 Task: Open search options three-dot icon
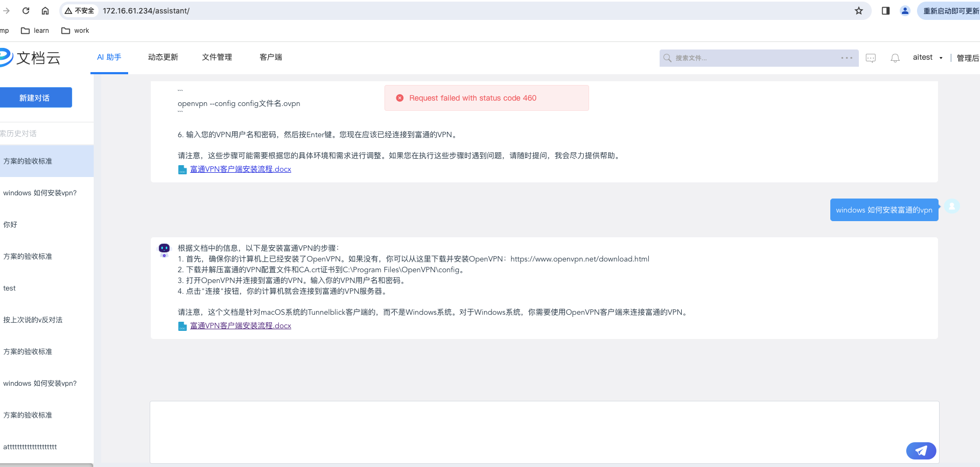pyautogui.click(x=846, y=58)
